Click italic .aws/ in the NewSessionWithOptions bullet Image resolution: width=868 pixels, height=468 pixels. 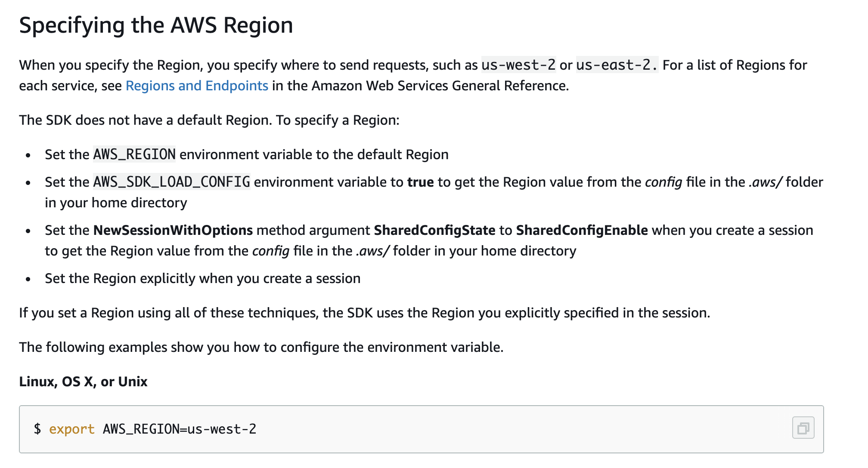click(x=372, y=251)
